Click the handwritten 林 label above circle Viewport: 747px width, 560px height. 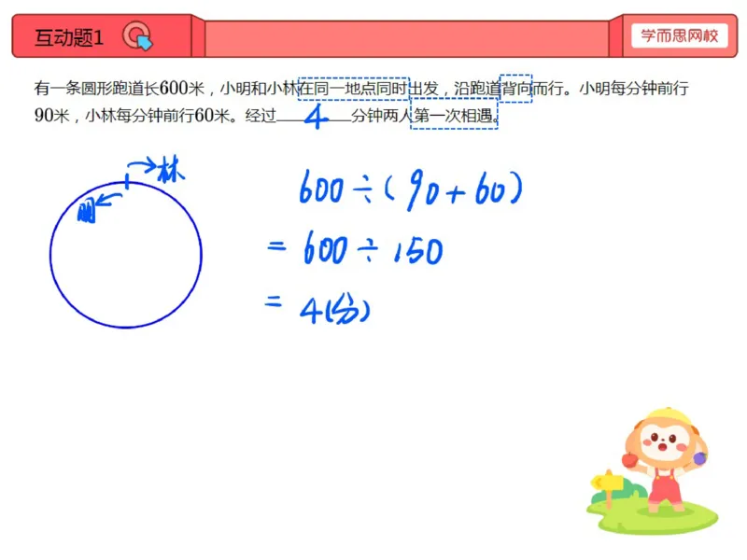[x=171, y=170]
